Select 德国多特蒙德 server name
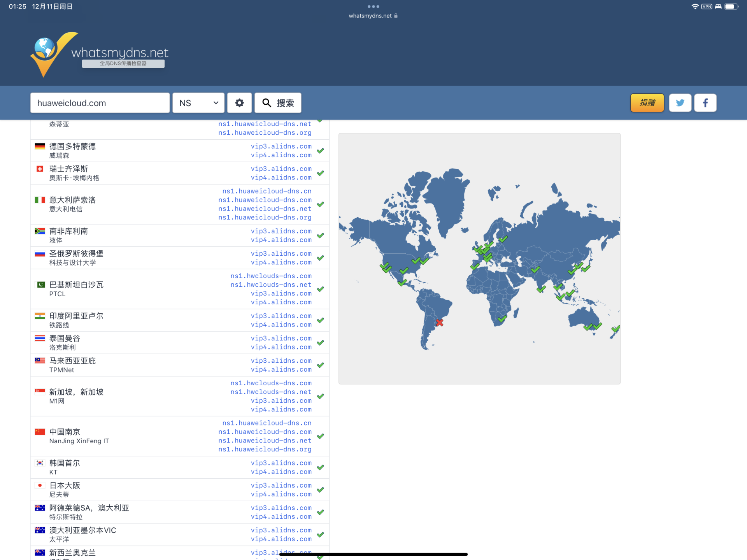Viewport: 747px width, 560px height. tap(72, 146)
